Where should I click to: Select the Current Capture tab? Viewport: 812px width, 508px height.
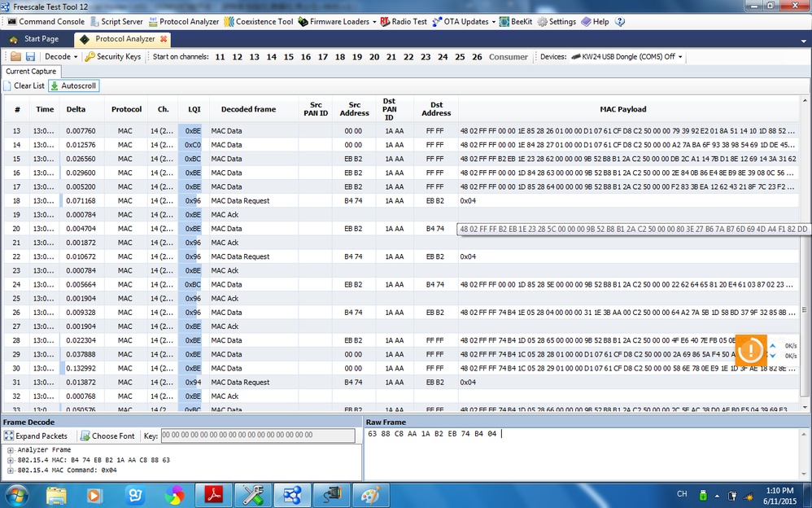tap(31, 72)
